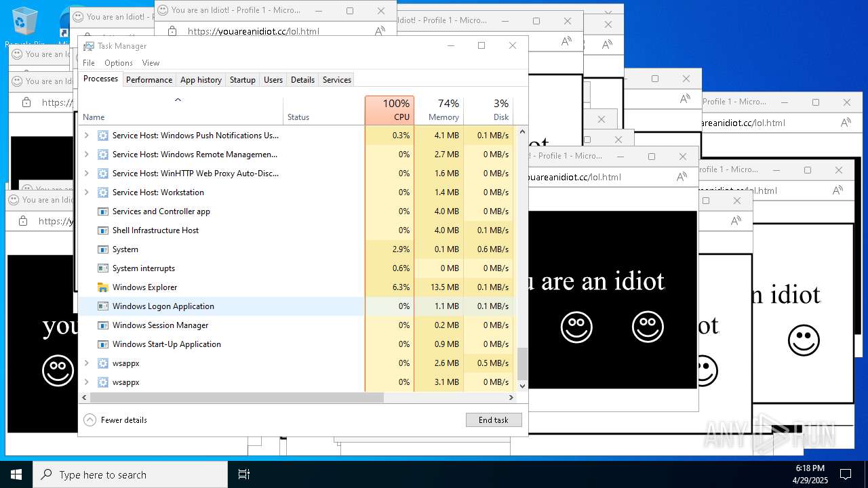The width and height of the screenshot is (868, 488).
Task: Click the smiley in far-right white idiot window
Action: coord(804,340)
